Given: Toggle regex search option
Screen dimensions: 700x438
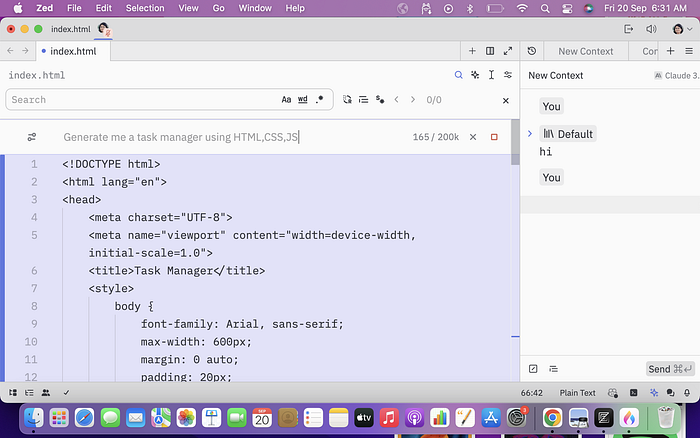Looking at the screenshot, I should (319, 100).
